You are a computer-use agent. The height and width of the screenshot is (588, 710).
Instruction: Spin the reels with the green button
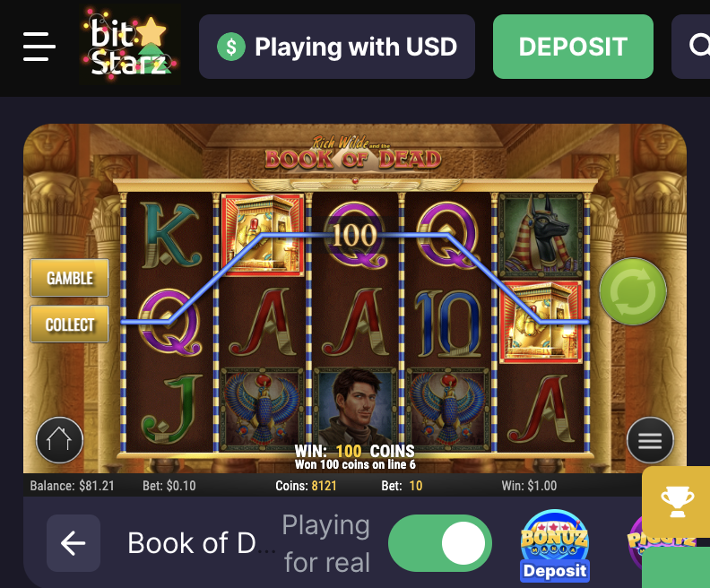(633, 291)
